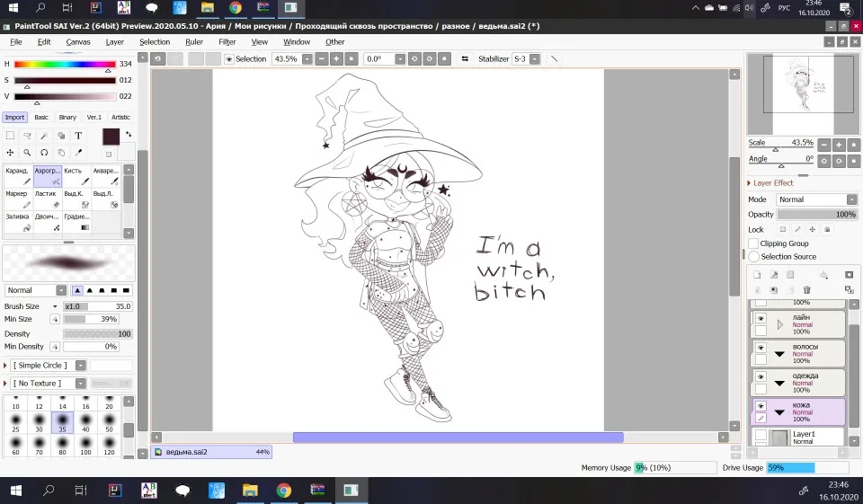Select the magic wand tool
The height and width of the screenshot is (504, 863).
click(44, 136)
